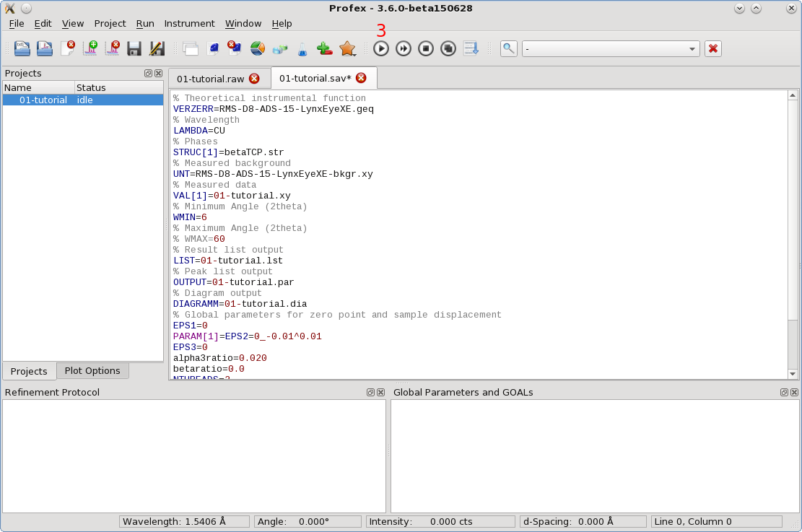The height and width of the screenshot is (532, 802).
Task: Click the Wavelength status bar field
Action: [184, 522]
